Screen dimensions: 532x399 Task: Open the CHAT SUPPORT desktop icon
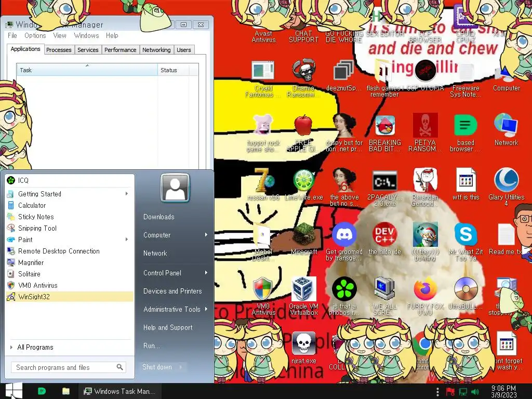[303, 36]
